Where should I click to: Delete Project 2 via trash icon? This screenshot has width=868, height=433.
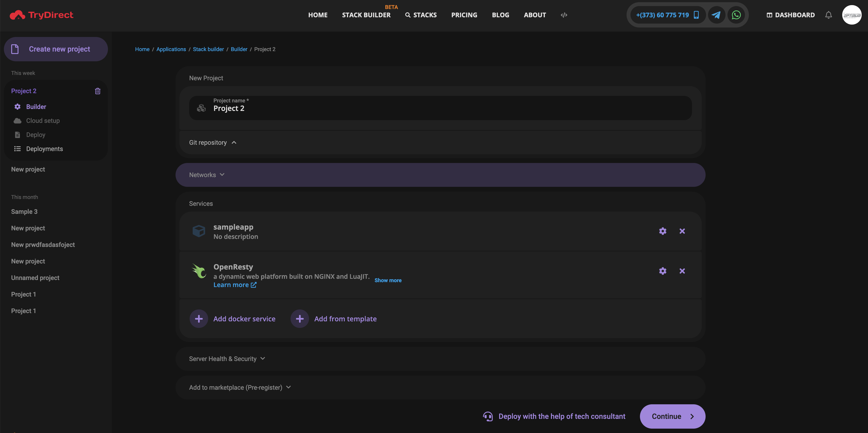tap(98, 91)
